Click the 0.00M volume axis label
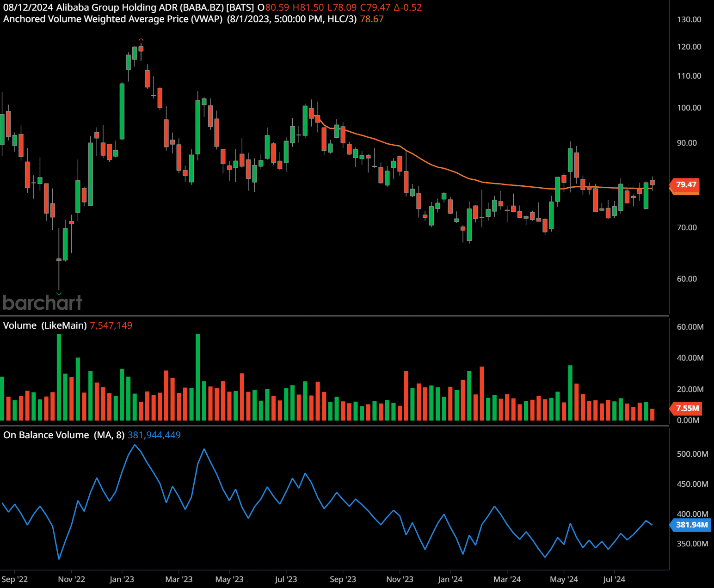The width and height of the screenshot is (714, 588). [x=688, y=420]
